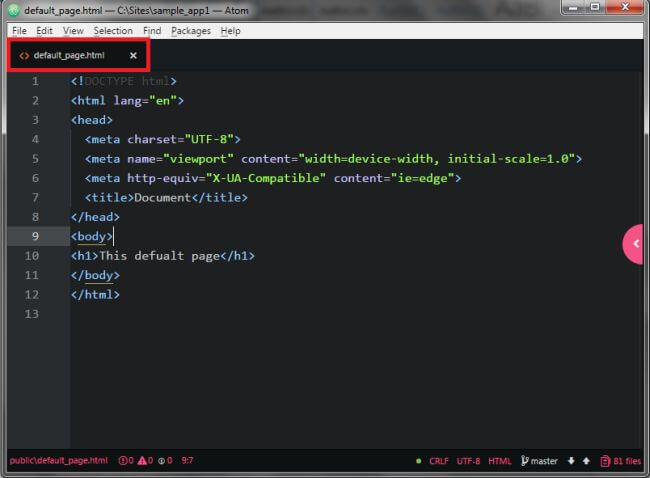Change the UTF-8 encoding selector

pyautogui.click(x=468, y=461)
